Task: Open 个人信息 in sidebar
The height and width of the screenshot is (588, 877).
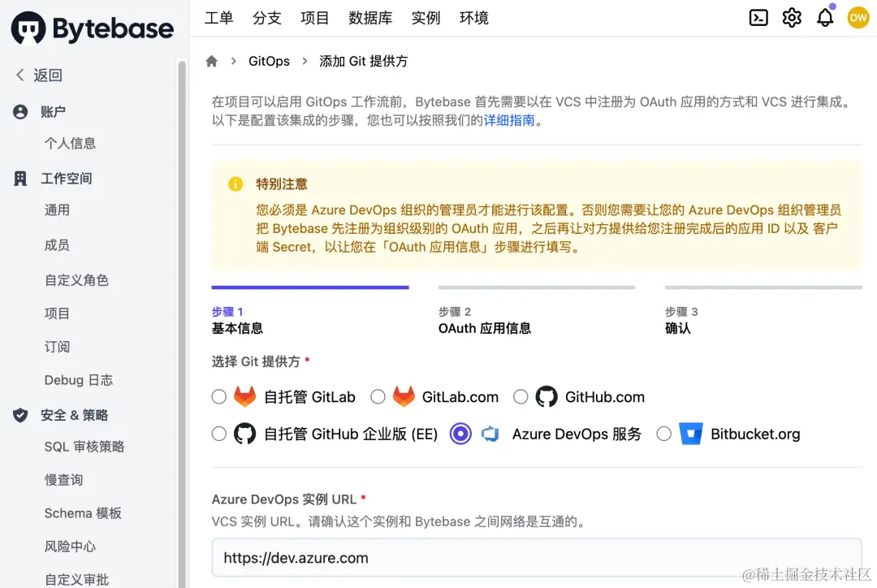Action: pyautogui.click(x=70, y=143)
